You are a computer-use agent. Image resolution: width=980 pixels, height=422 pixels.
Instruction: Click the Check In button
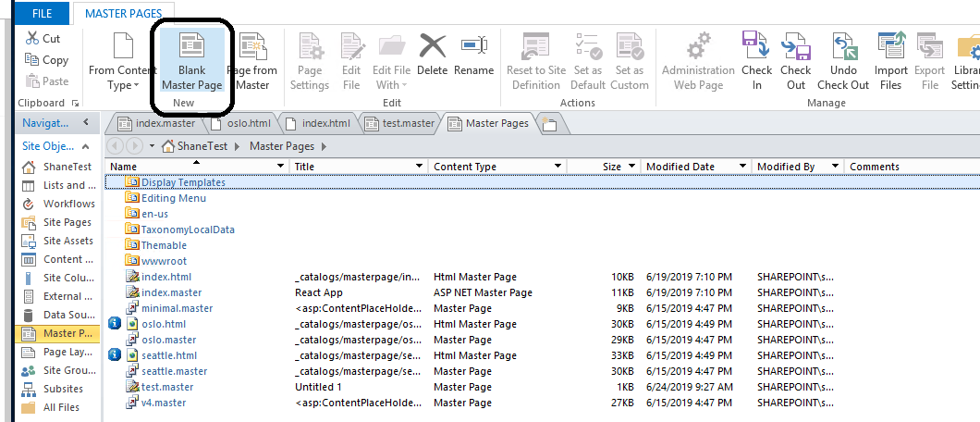(x=757, y=61)
